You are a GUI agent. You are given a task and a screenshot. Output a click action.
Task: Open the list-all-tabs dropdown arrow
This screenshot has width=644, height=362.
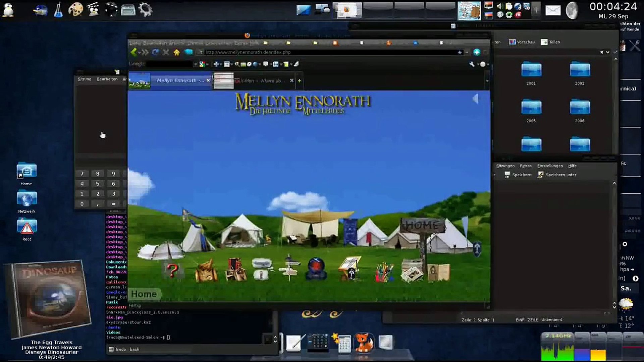(x=487, y=81)
